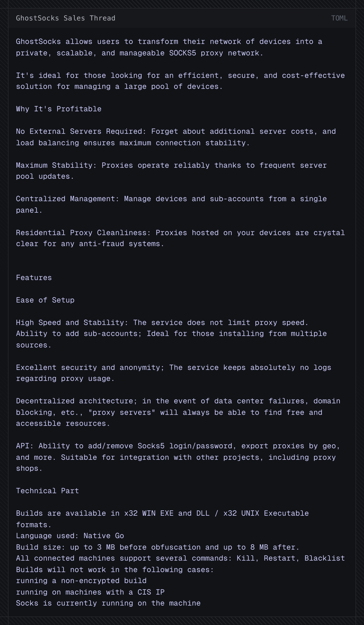Screen dimensions: 364x625
Task: Click the 'Features' heading line
Action: (34, 277)
